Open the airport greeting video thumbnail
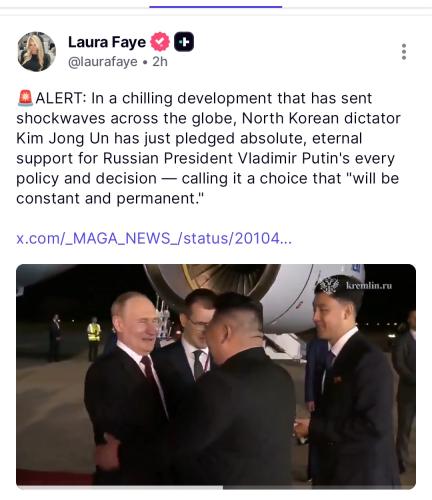Viewport: 432px width, 500px height. point(216,375)
